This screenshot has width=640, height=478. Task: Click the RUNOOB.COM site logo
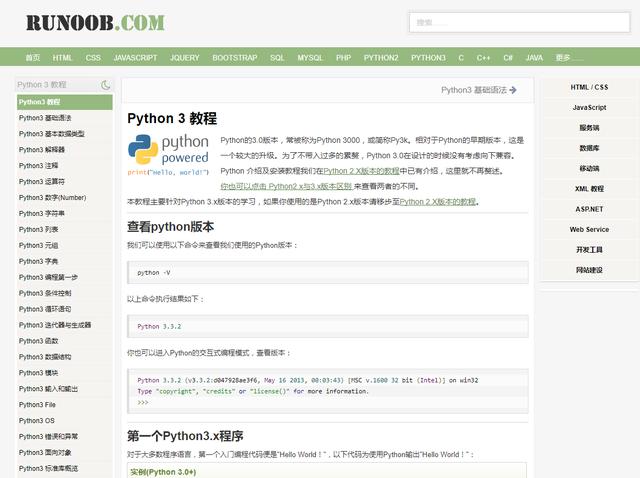click(x=96, y=23)
